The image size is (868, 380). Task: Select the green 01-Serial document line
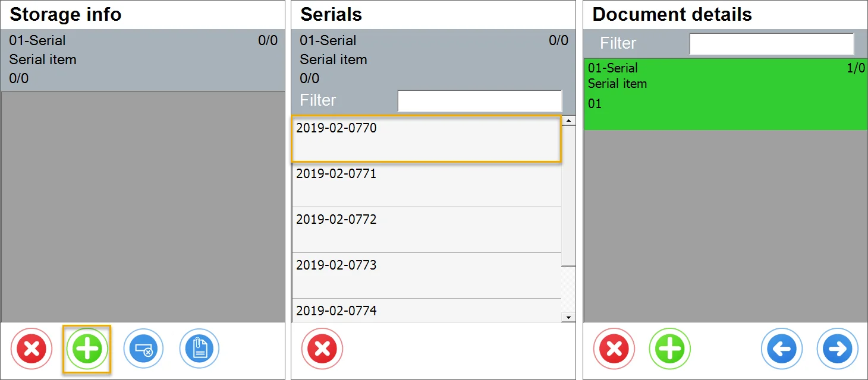coord(725,94)
